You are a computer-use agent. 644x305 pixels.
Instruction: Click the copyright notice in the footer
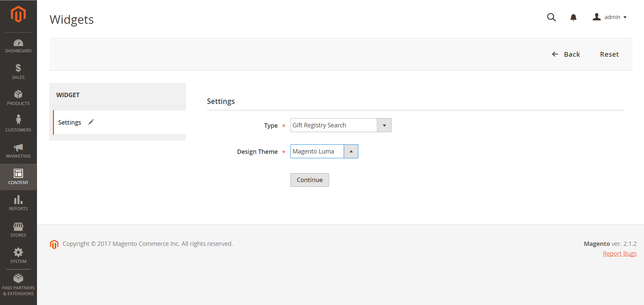(x=148, y=244)
